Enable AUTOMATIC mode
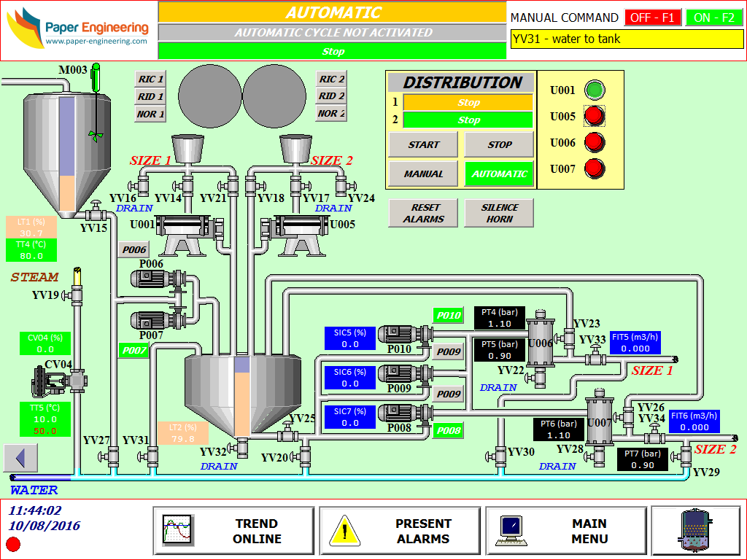This screenshot has width=747, height=560. (x=499, y=174)
